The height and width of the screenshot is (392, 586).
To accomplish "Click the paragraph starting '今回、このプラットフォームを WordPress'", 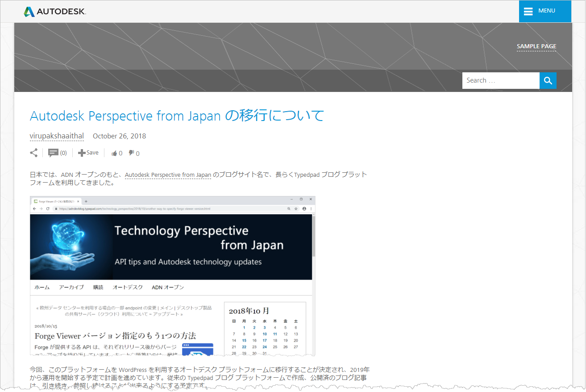I will click(200, 378).
